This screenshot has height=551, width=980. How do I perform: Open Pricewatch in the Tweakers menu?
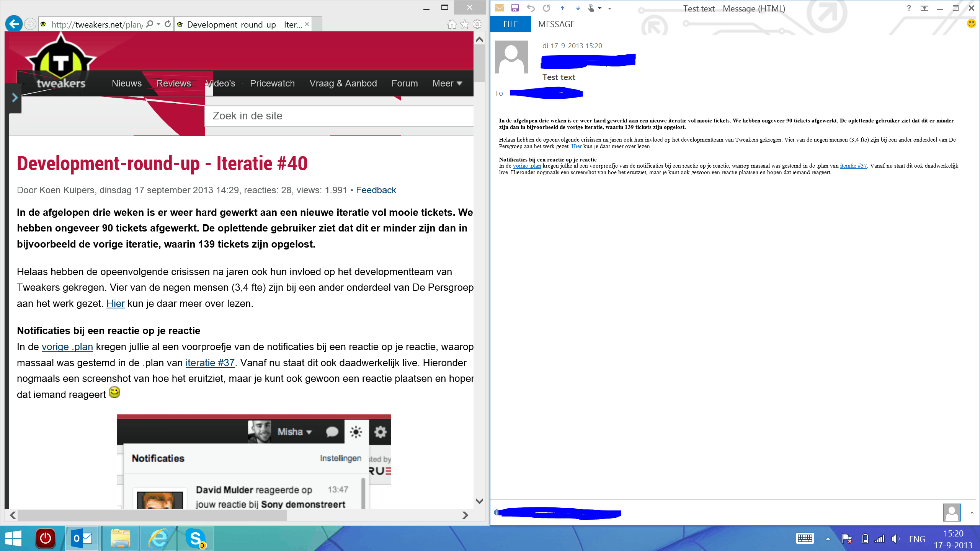coord(272,83)
